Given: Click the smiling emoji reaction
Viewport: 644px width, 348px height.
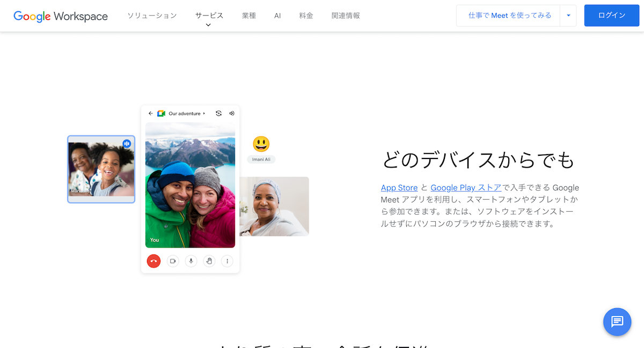Looking at the screenshot, I should [x=261, y=144].
